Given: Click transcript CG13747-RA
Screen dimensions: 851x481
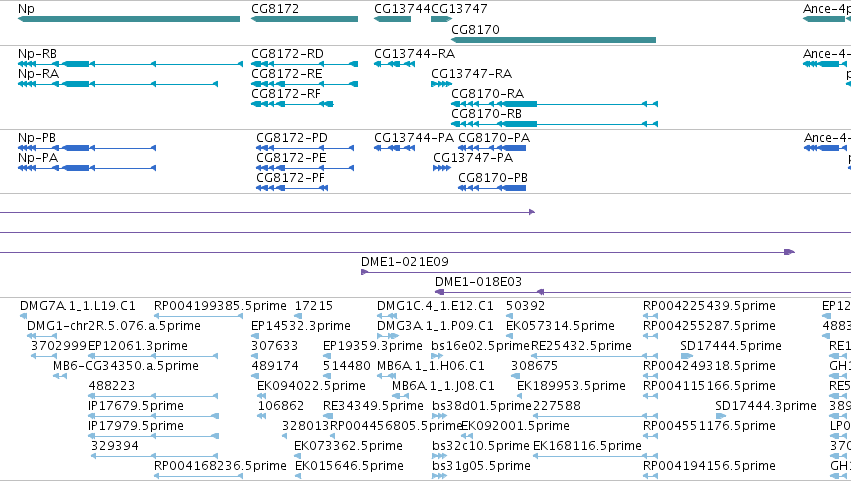Looking at the screenshot, I should point(441,84).
